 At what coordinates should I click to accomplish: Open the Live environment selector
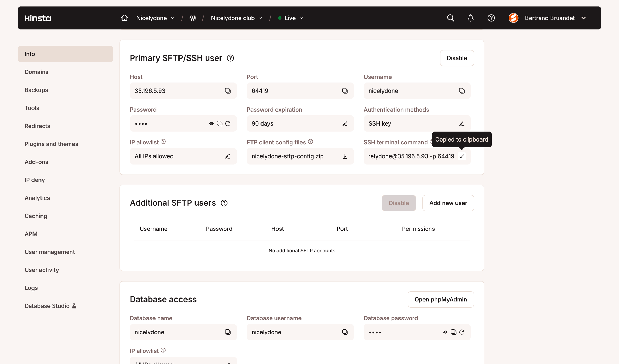tap(290, 18)
